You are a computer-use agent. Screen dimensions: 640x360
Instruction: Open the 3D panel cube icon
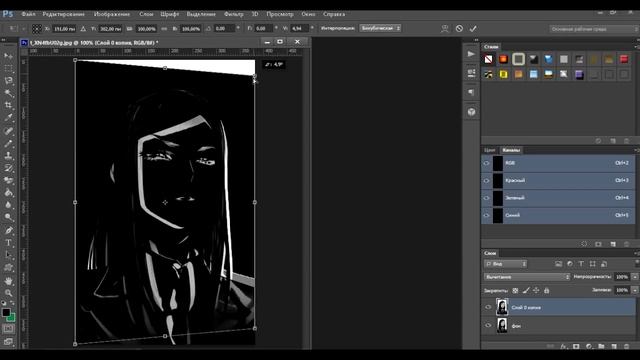pos(471,112)
